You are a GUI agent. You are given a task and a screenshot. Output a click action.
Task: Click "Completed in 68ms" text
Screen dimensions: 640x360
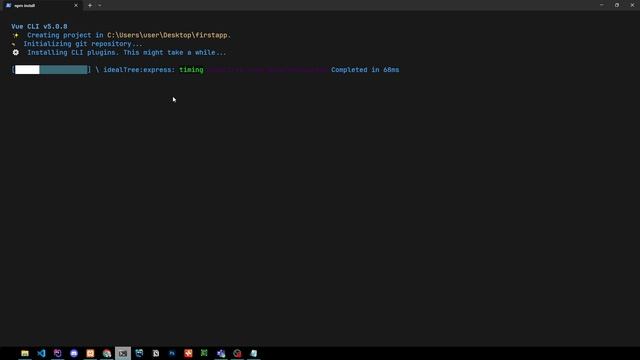point(365,70)
